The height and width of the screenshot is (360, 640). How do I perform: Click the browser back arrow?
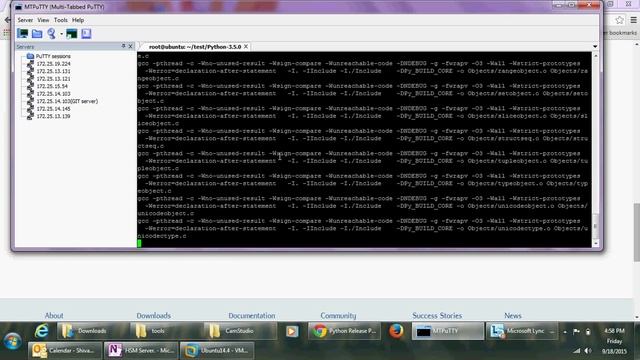pos(7,20)
